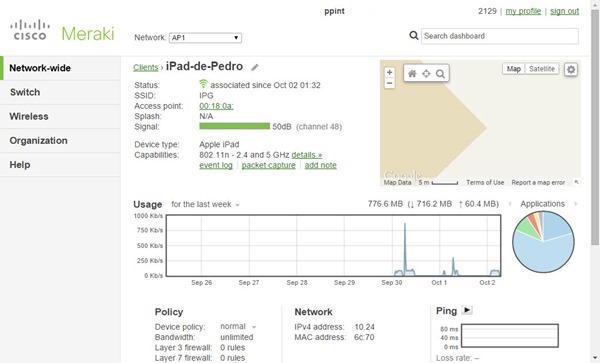Open Wireless menu
The image size is (600, 363).
(60, 116)
